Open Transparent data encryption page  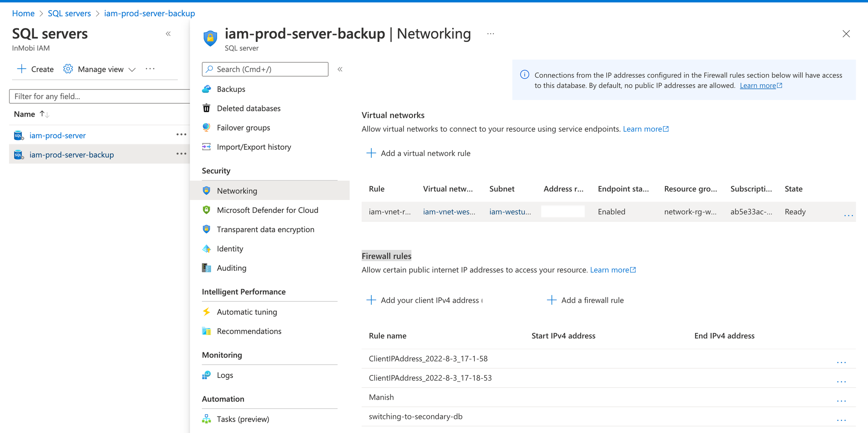266,229
